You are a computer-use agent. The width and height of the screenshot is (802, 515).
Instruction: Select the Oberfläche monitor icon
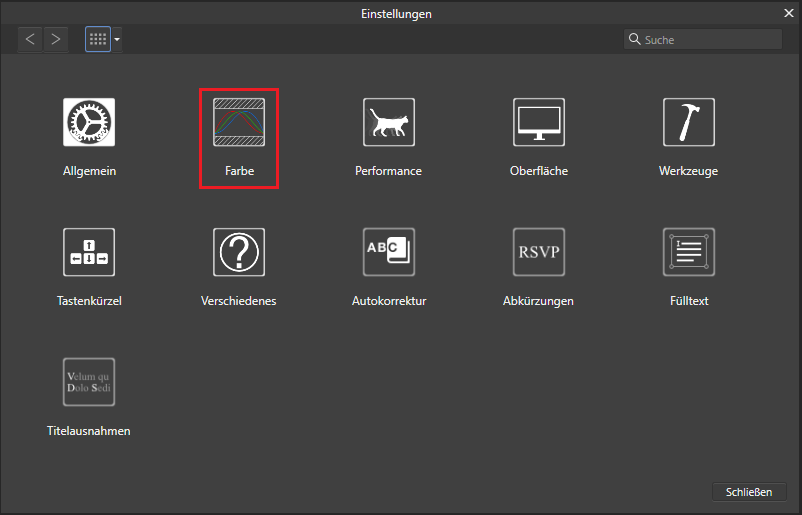[538, 122]
